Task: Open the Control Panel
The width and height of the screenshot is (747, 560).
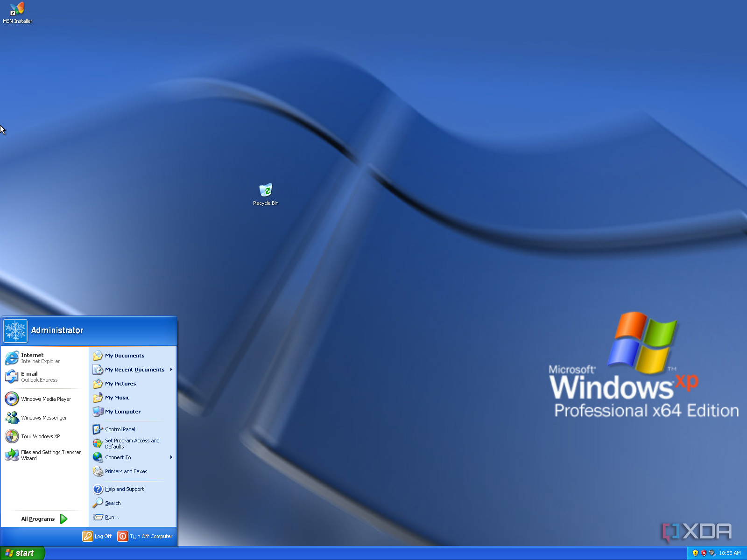Action: click(120, 429)
